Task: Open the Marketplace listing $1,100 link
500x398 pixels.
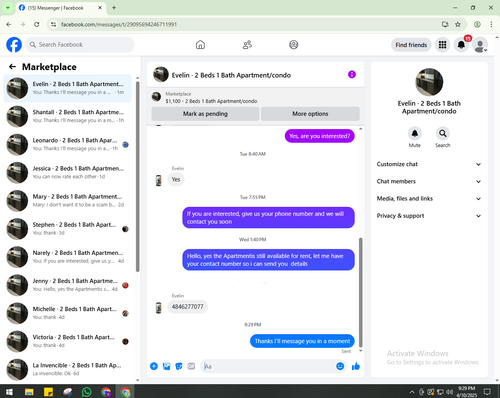Action: (211, 101)
